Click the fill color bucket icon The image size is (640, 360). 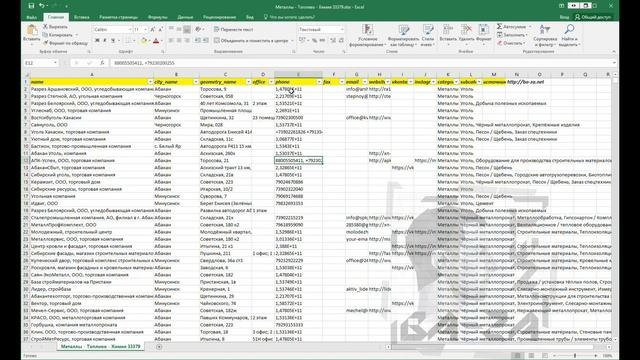[x=143, y=40]
